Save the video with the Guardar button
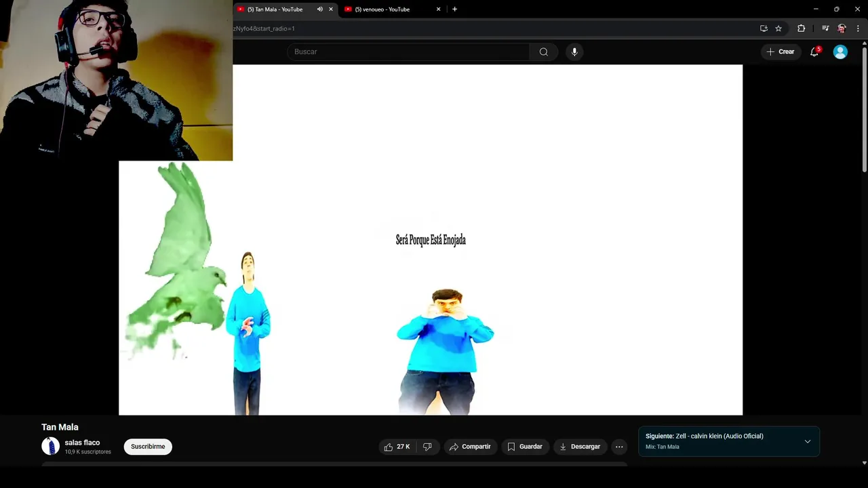The height and width of the screenshot is (488, 868). point(525,447)
